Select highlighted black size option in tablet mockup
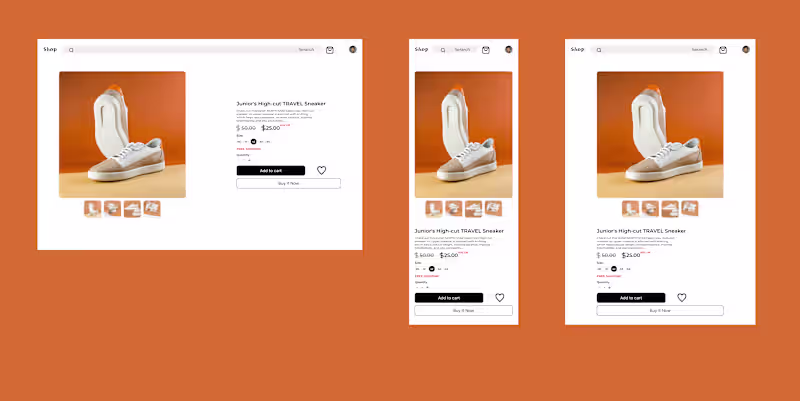This screenshot has height=401, width=800. tap(614, 269)
